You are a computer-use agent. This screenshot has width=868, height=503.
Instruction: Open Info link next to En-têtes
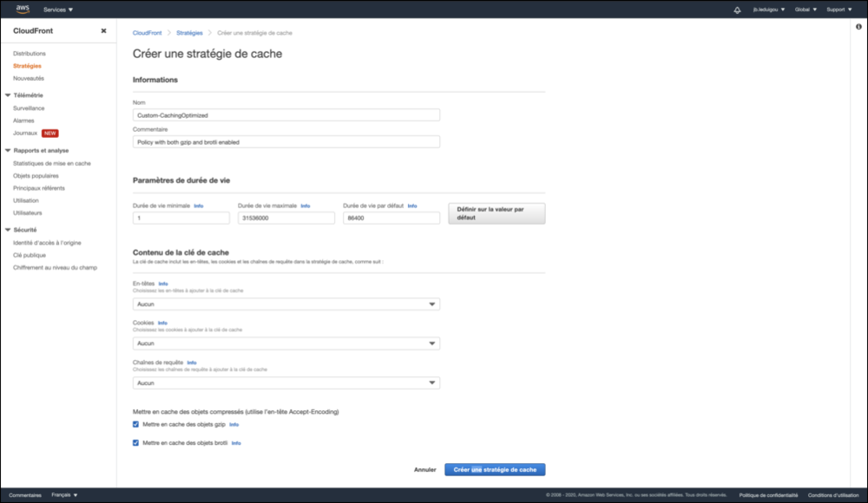point(163,284)
